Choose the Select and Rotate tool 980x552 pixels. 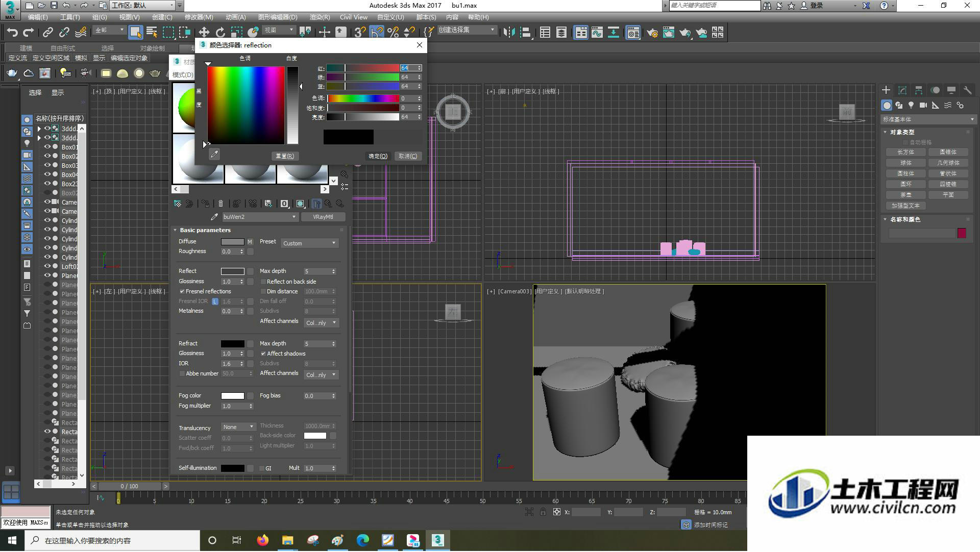click(x=220, y=32)
